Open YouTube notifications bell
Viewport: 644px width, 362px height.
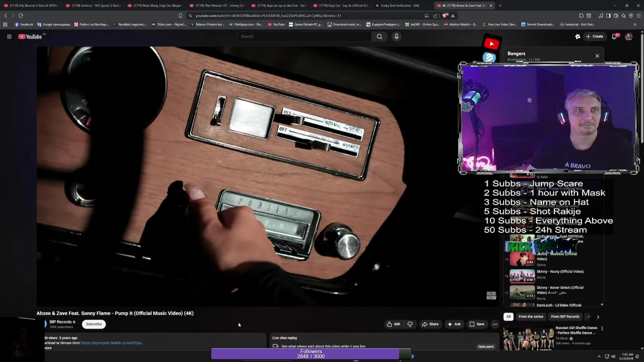point(615,36)
